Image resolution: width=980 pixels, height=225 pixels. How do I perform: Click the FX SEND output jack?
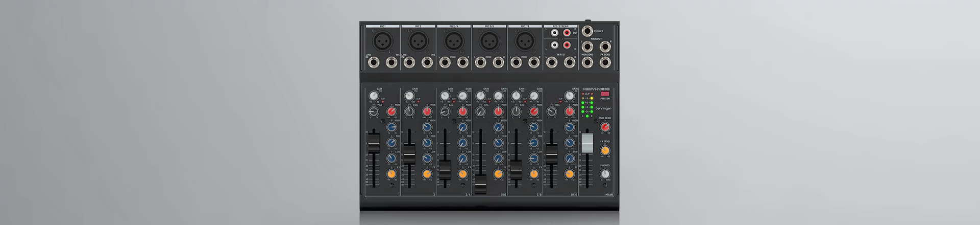coord(605,63)
